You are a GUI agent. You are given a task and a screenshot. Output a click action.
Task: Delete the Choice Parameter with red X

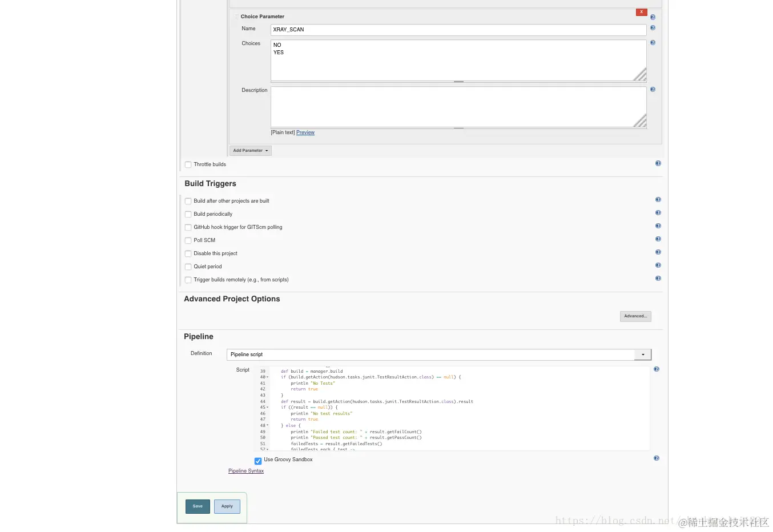[x=641, y=12]
